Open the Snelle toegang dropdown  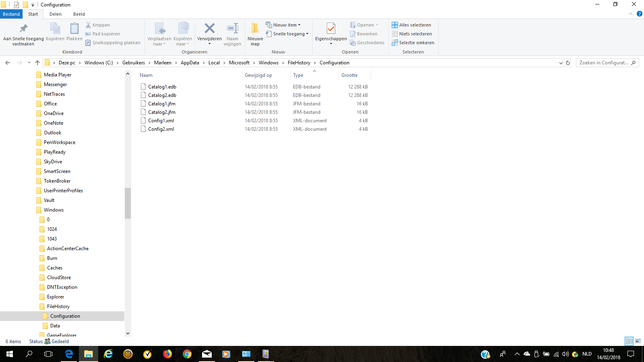[x=287, y=34]
